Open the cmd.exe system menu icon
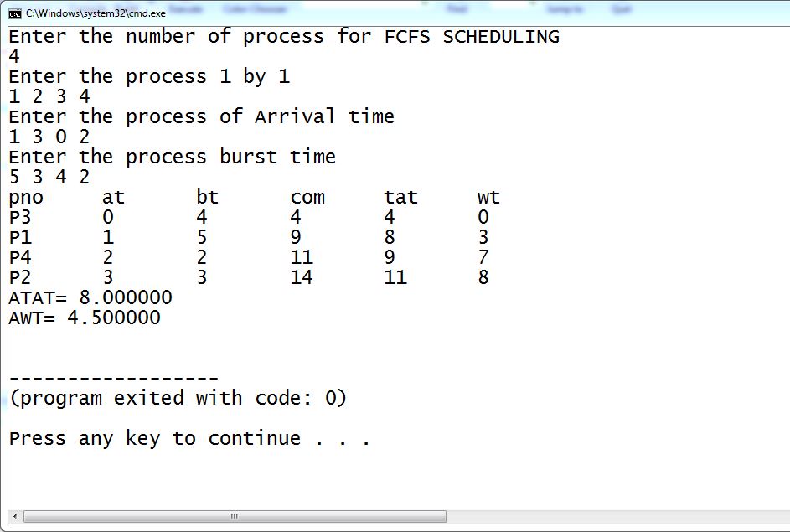Image resolution: width=790 pixels, height=532 pixels. coord(15,13)
